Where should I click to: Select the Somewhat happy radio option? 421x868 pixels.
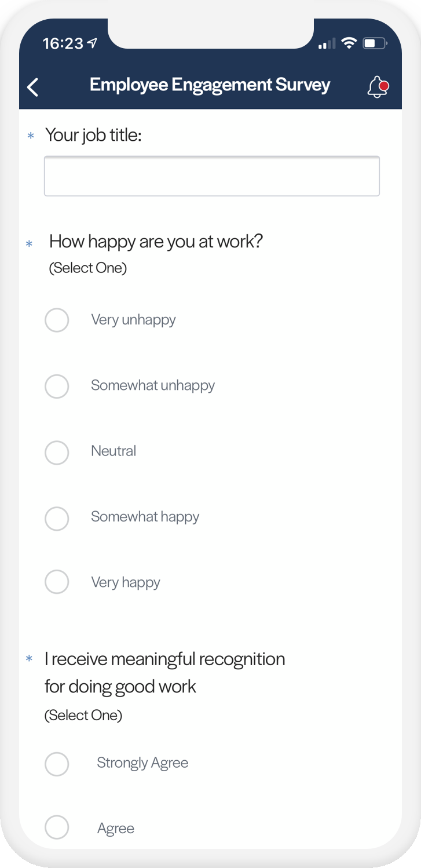57,518
